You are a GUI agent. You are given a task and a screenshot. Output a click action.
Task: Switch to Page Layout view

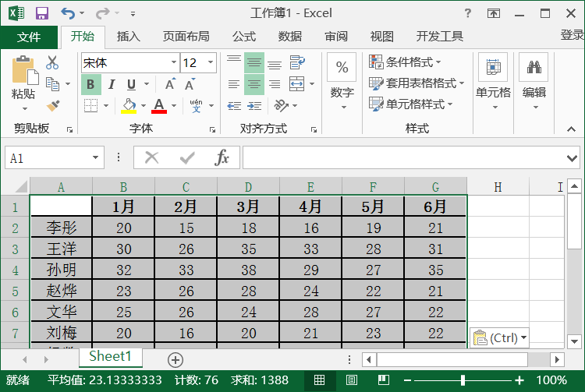[352, 380]
